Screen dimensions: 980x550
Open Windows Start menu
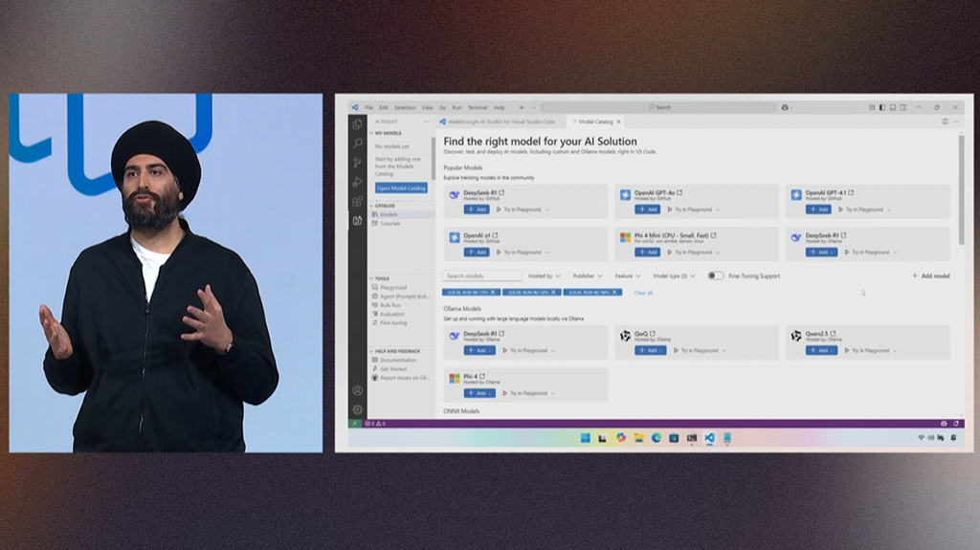585,438
